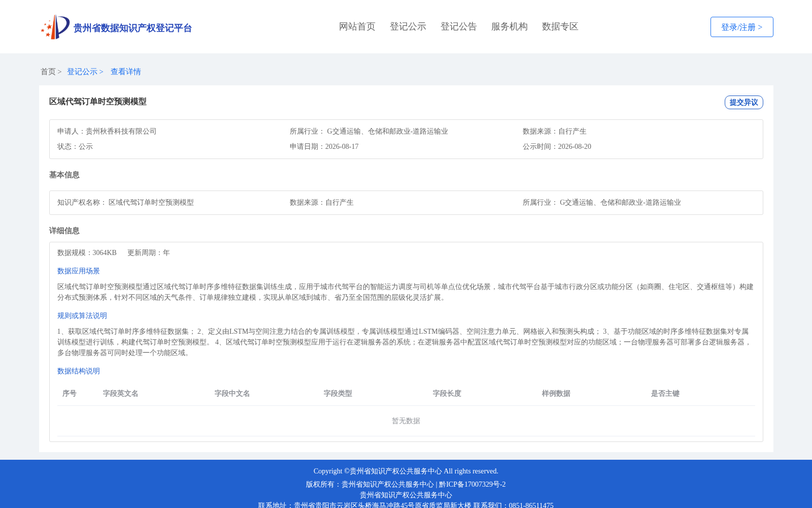Click the 暂无数据 empty table message
Screen dimensions: 812x508
click(406, 421)
